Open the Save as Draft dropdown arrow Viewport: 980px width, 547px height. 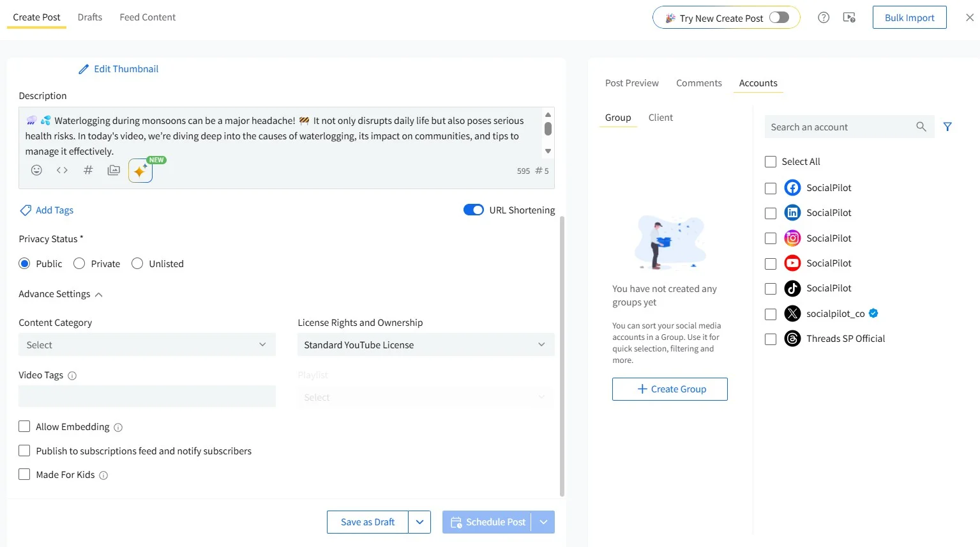tap(419, 522)
